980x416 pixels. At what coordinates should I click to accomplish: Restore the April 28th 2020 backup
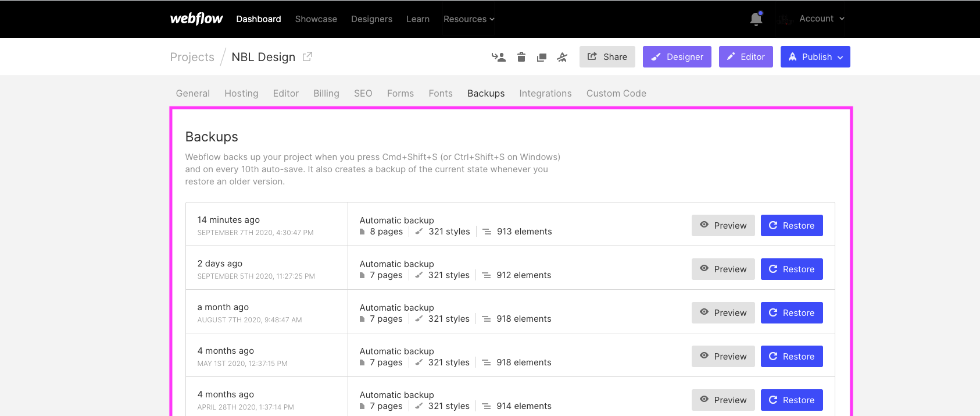coord(792,400)
